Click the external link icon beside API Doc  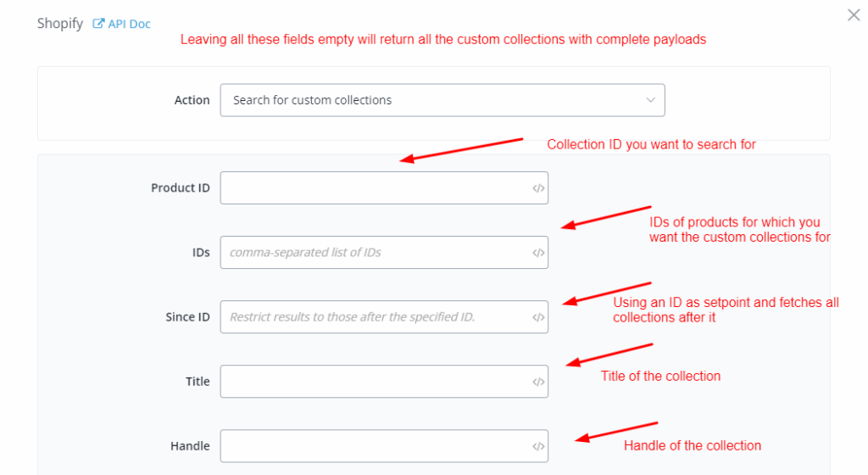coord(98,24)
